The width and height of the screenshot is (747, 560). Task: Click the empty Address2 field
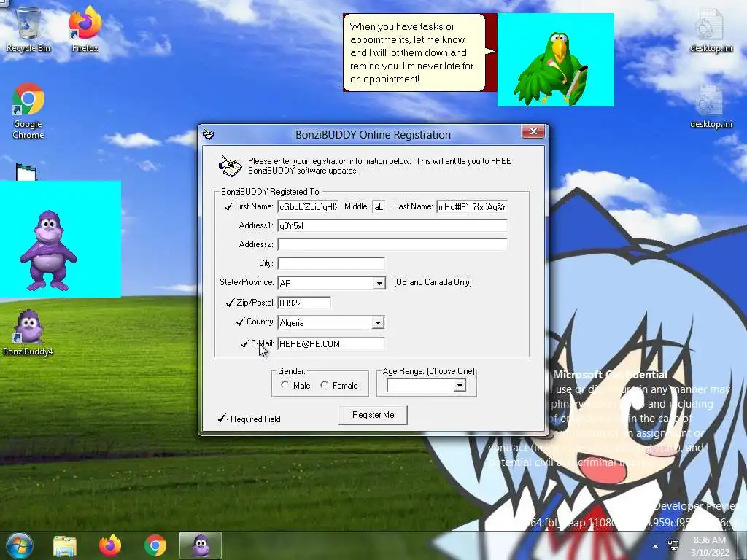(392, 245)
